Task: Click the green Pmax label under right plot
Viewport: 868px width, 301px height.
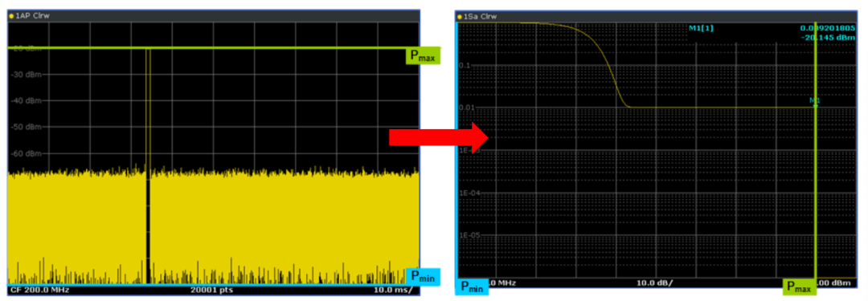Action: click(x=799, y=287)
